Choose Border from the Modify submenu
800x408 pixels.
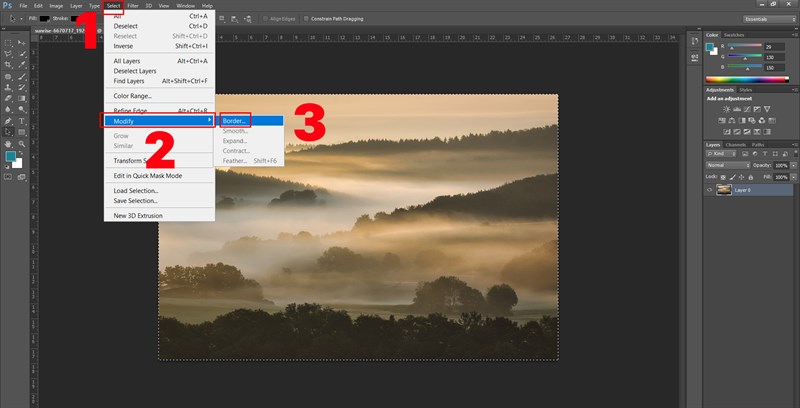(235, 120)
